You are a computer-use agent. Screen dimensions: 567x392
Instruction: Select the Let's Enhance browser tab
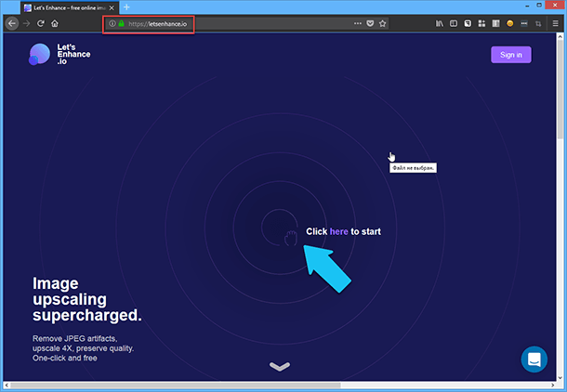(x=70, y=7)
